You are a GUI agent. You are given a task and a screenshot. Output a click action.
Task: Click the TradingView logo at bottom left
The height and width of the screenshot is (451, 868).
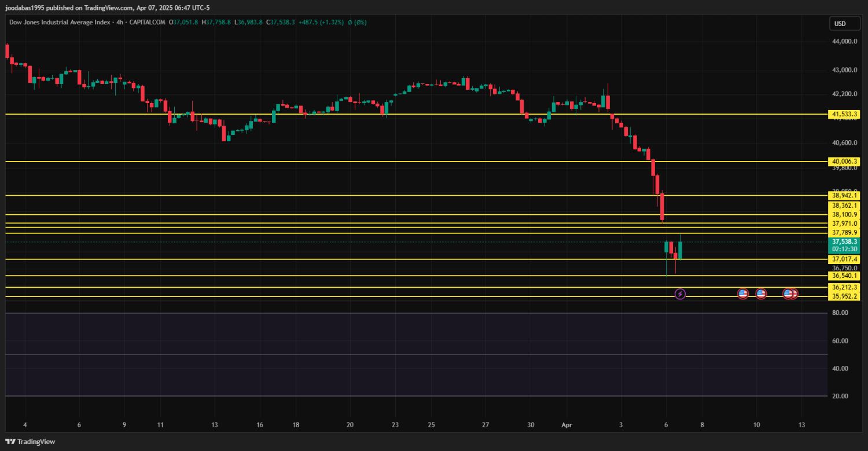click(30, 442)
